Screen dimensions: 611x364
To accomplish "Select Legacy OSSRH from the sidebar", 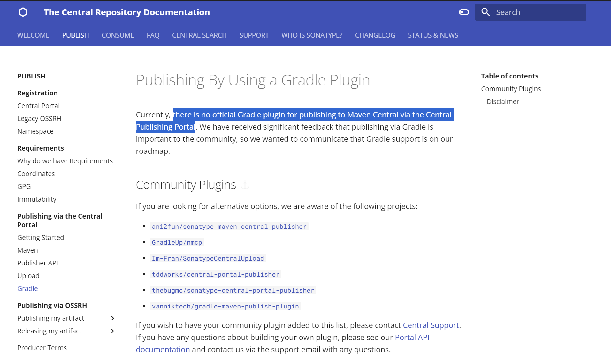I will 39,118.
